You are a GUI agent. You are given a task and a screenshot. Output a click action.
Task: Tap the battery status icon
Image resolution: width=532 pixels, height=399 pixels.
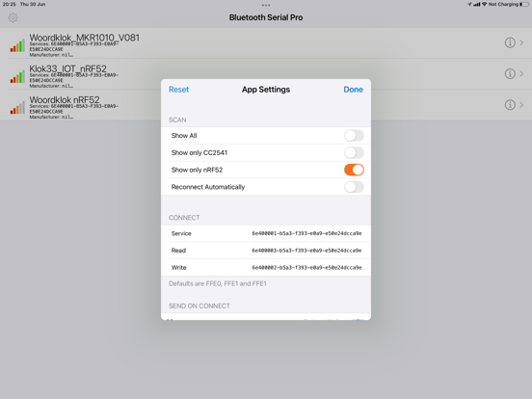click(x=524, y=4)
